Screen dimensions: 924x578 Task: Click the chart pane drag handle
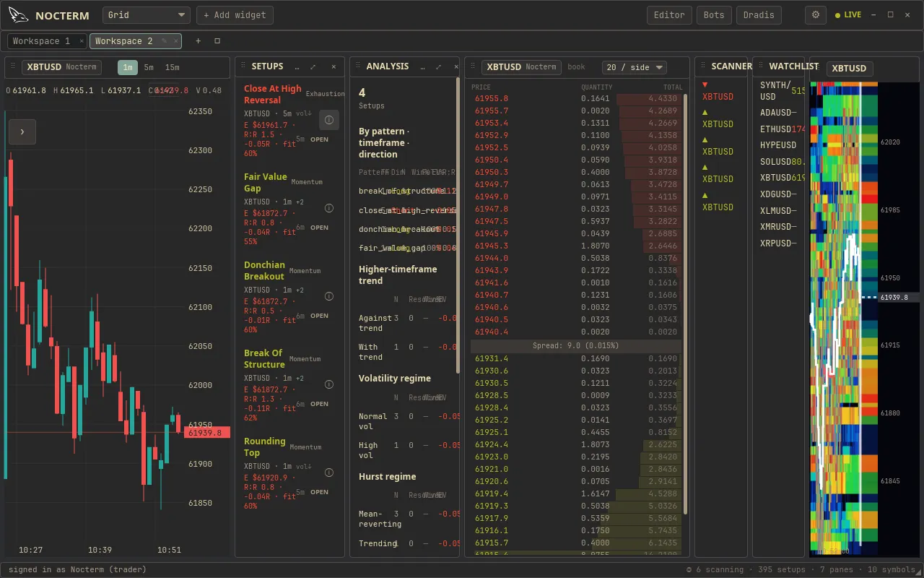pyautogui.click(x=12, y=66)
